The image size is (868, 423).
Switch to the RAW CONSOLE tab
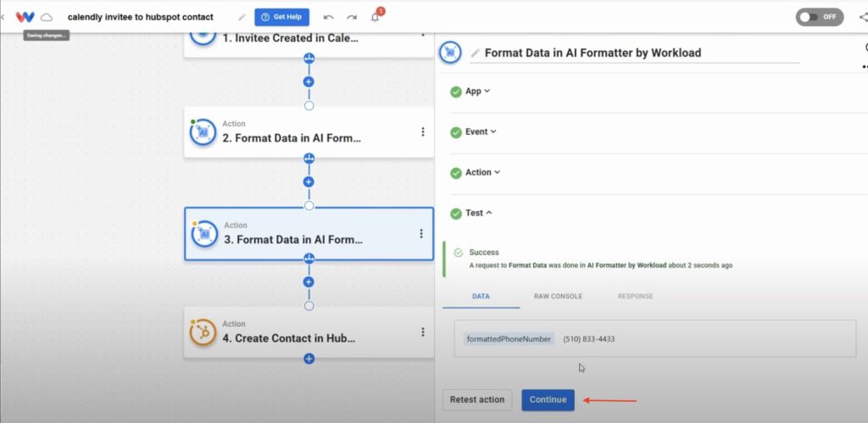[x=558, y=296]
